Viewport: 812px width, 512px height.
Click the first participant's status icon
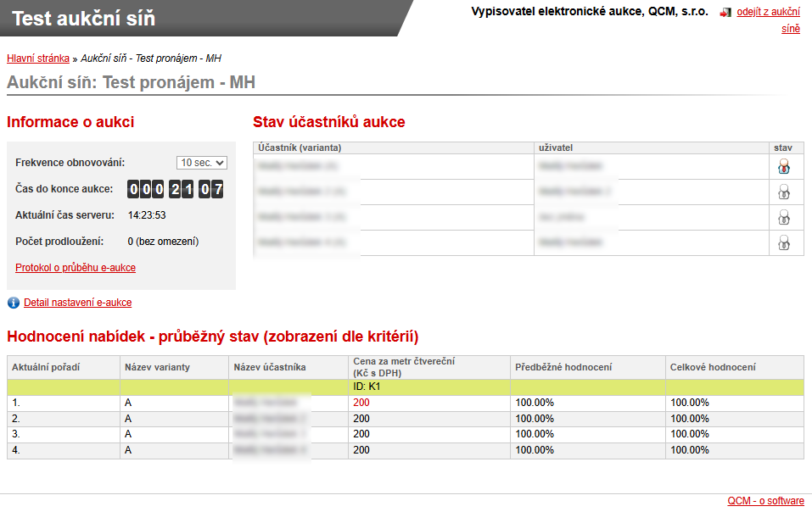click(x=784, y=167)
